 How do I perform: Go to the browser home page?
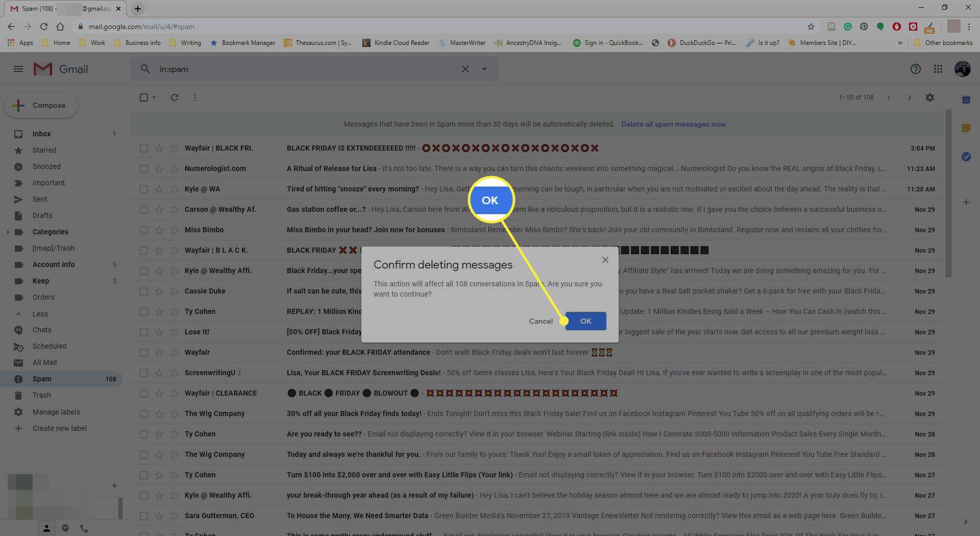[x=60, y=27]
